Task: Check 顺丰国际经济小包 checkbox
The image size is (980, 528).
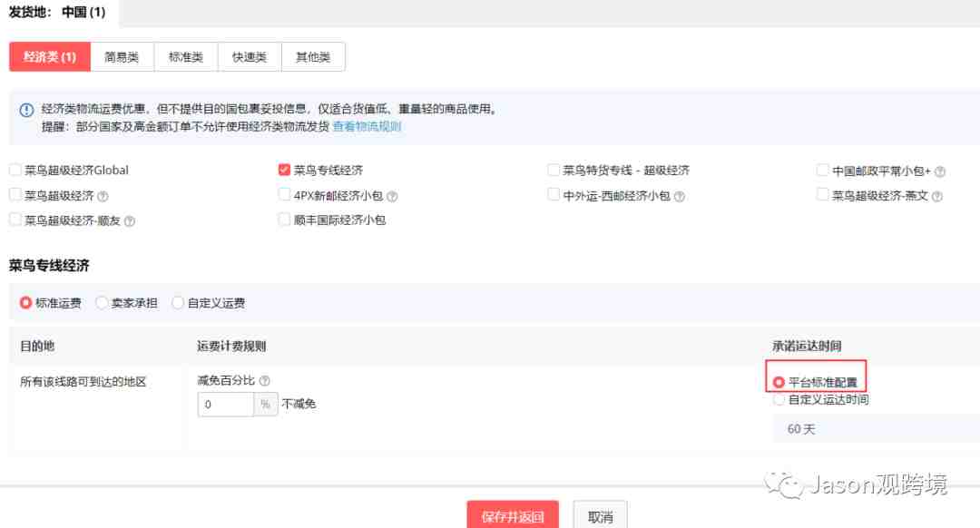Action: click(284, 220)
